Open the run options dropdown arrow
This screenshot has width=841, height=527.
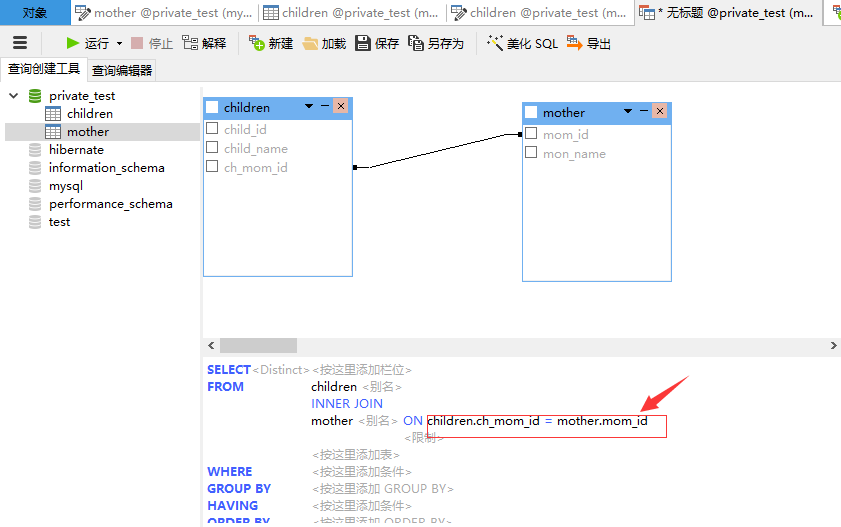coord(119,43)
